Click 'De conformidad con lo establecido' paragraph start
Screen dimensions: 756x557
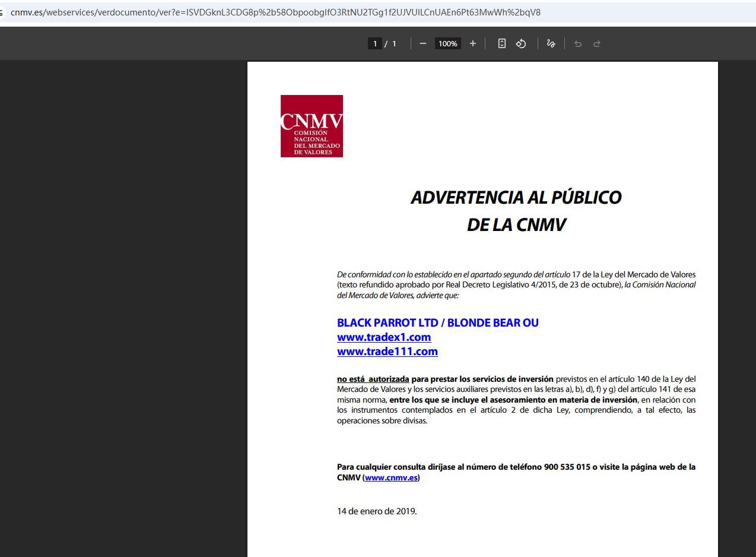[x=394, y=274]
